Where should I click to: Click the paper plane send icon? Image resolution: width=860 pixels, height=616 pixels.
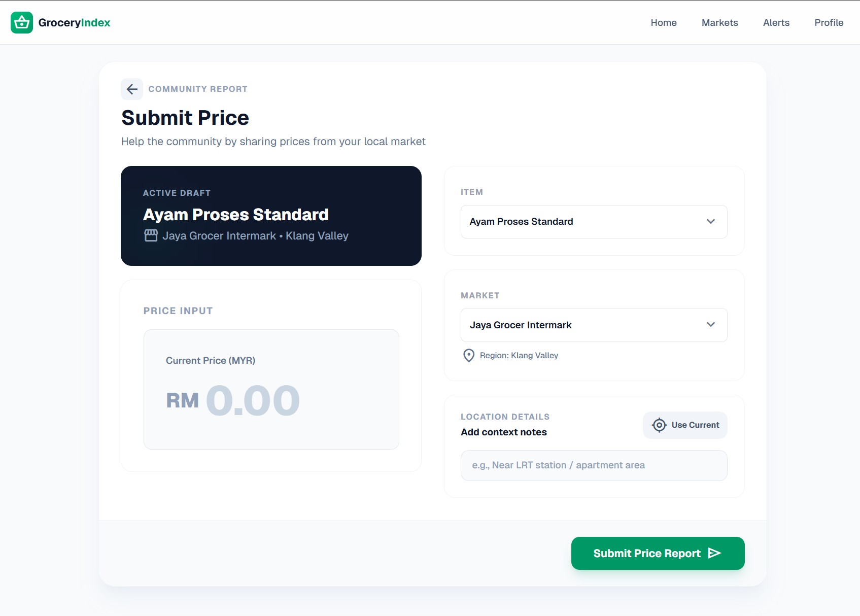(715, 553)
